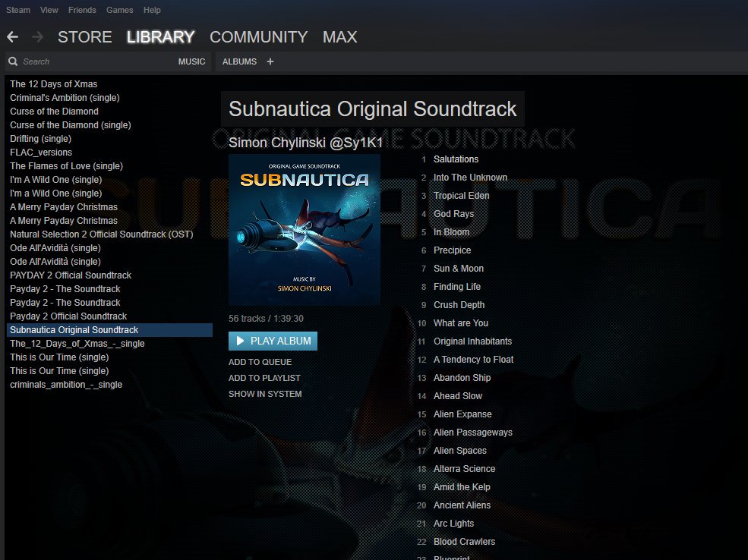
Task: Click the play triangle on Play Album
Action: (x=241, y=341)
